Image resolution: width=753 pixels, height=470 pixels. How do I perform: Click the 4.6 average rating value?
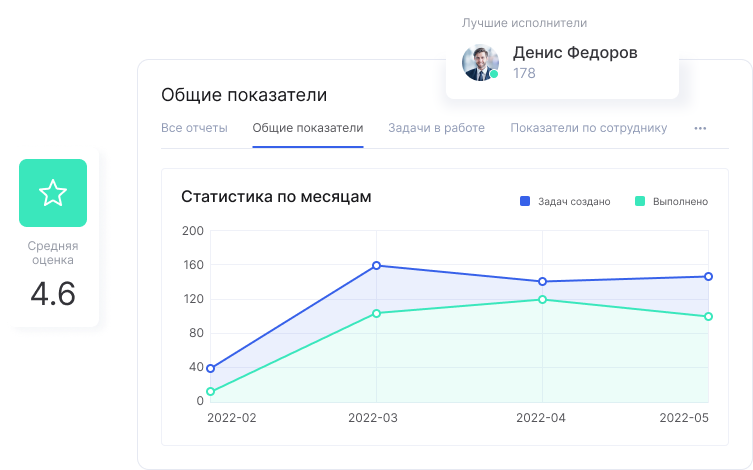pos(53,295)
